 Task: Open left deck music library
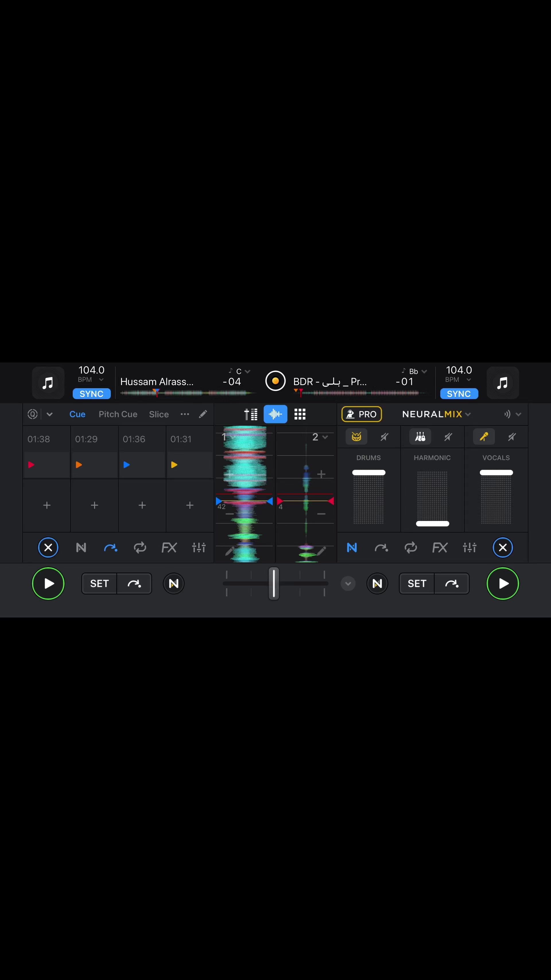click(x=48, y=383)
